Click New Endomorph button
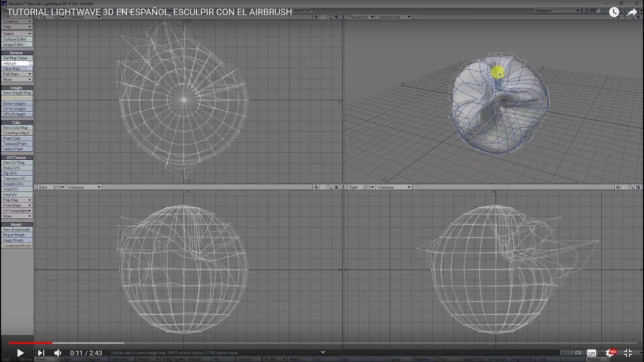This screenshot has height=362, width=644. [17, 230]
